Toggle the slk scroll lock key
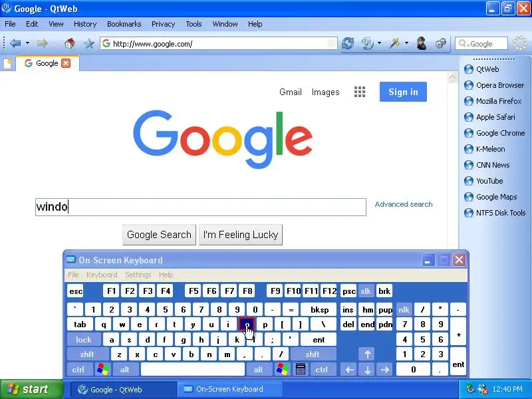This screenshot has height=399, width=532. coord(366,291)
